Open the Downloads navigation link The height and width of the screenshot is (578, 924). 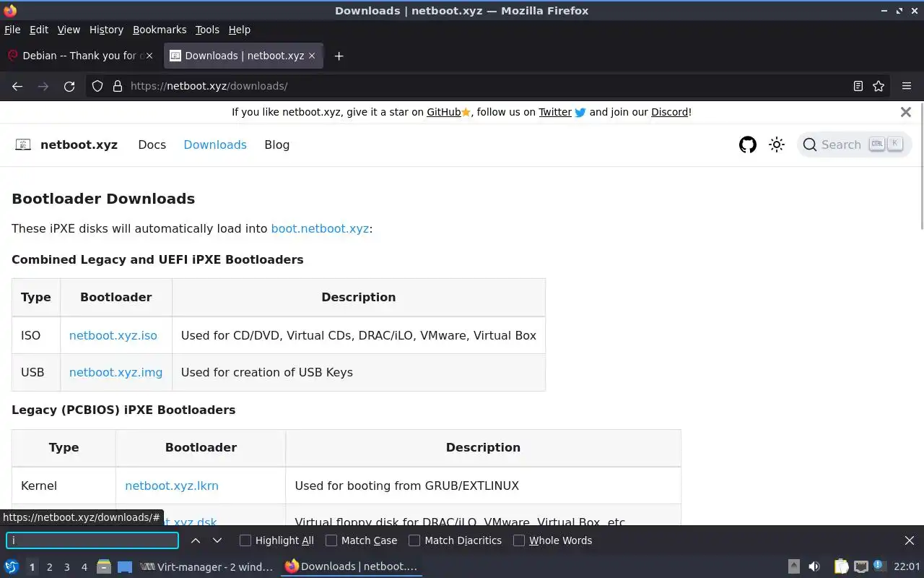[215, 144]
